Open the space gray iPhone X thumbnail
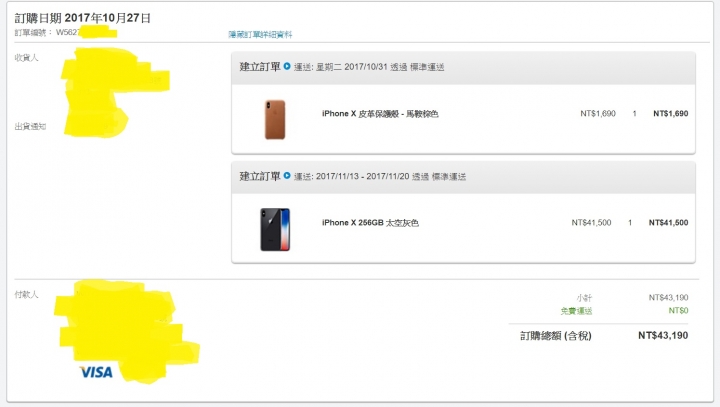This screenshot has height=407, width=720. (x=275, y=229)
